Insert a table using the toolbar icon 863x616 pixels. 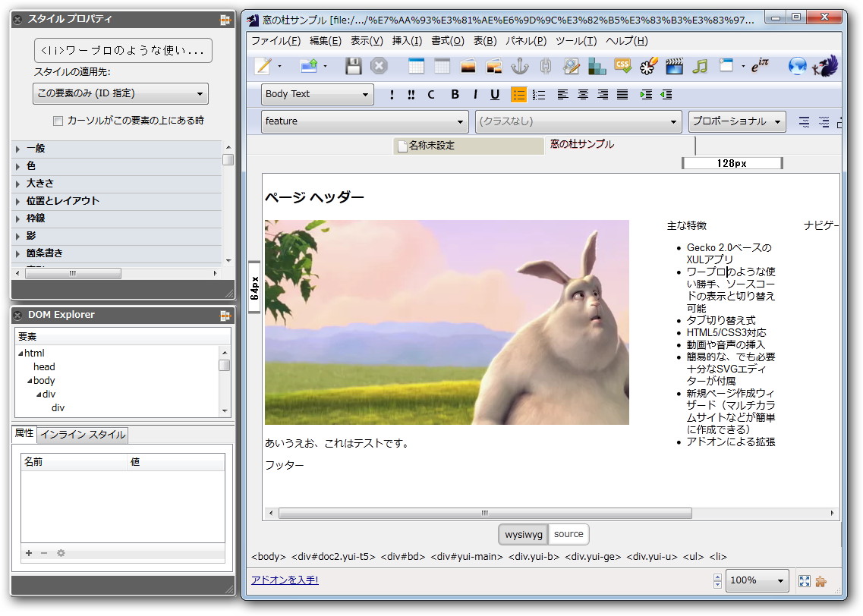(x=417, y=66)
